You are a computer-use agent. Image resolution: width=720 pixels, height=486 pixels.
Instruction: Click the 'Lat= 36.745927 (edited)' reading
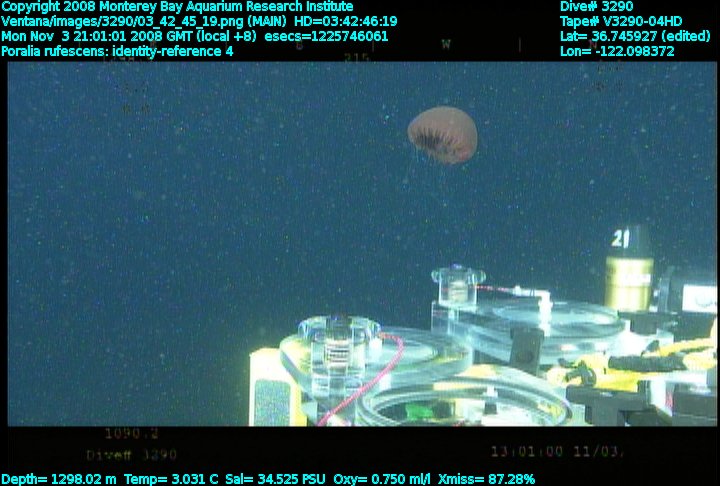(635, 36)
